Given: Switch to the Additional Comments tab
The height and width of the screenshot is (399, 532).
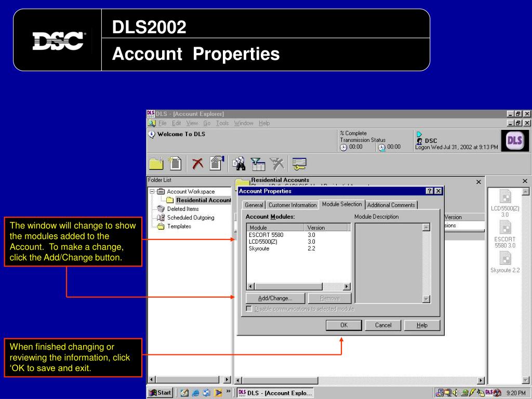Looking at the screenshot, I should coord(391,205).
